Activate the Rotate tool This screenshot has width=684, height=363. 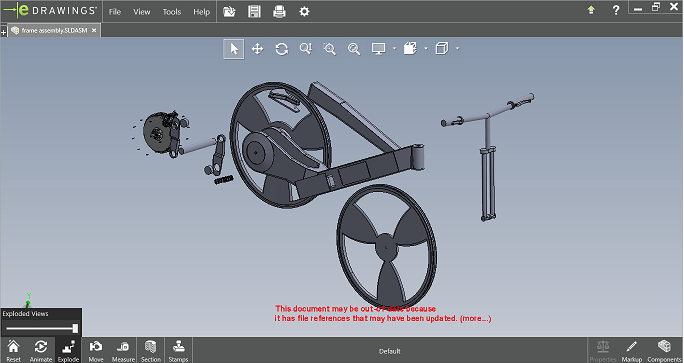[x=282, y=49]
